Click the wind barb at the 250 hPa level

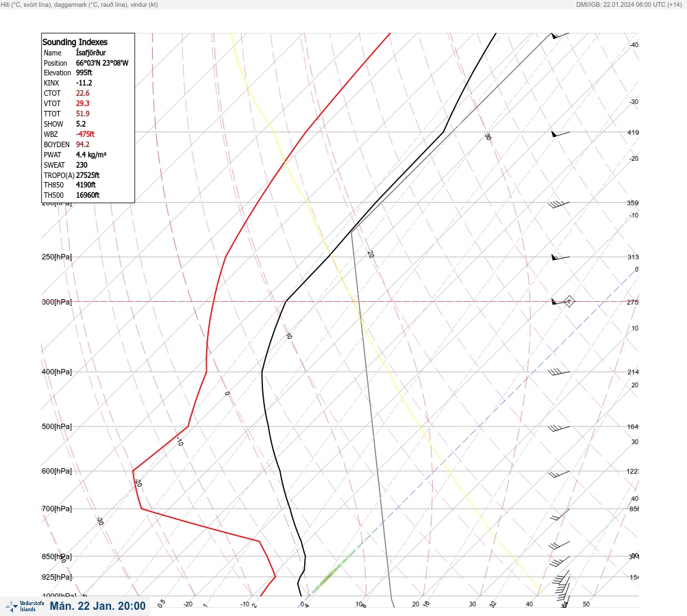(x=560, y=257)
